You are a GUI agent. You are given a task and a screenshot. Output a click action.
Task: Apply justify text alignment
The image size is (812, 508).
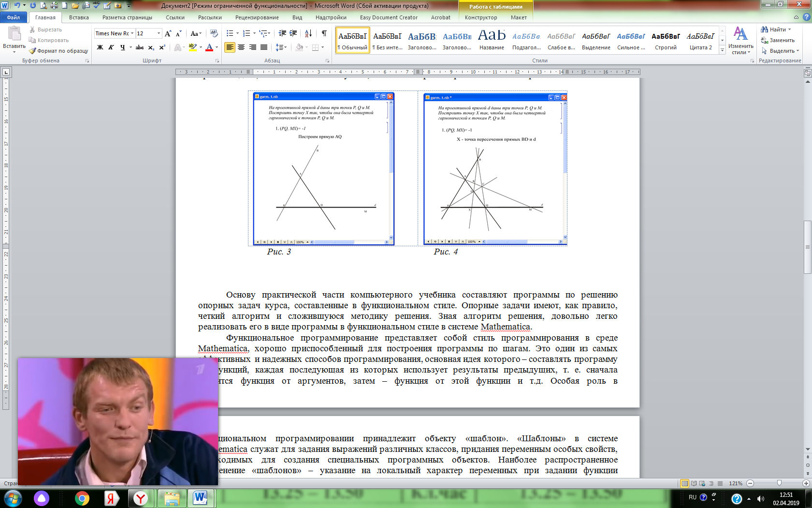[264, 47]
